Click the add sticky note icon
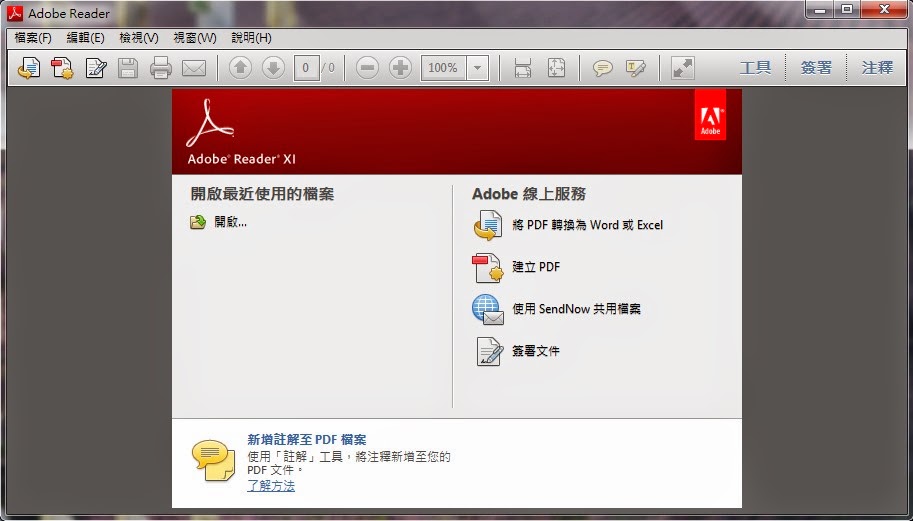 [603, 69]
